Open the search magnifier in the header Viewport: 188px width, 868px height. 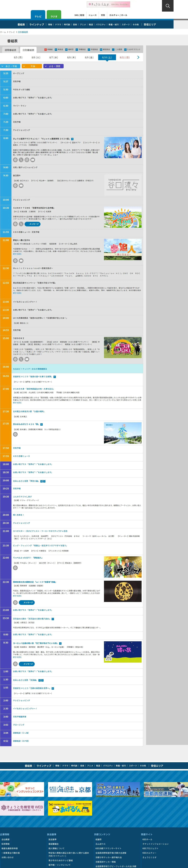[167, 6]
